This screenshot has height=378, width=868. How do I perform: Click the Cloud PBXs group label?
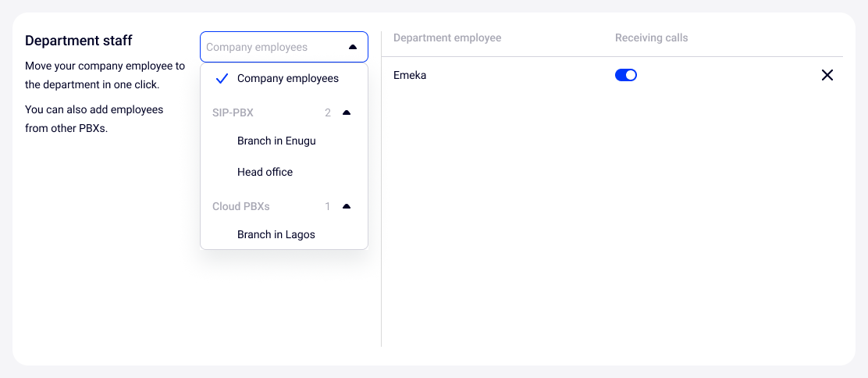pos(240,206)
